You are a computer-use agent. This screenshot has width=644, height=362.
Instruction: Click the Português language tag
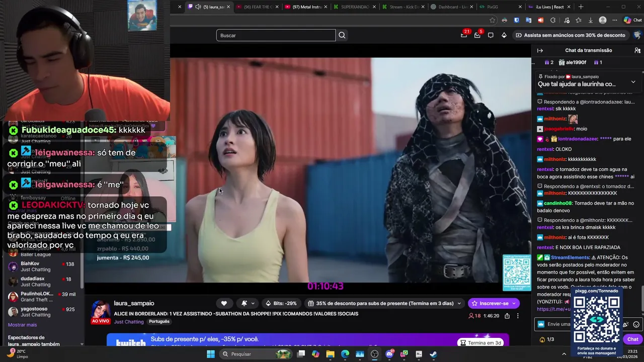pos(159,322)
